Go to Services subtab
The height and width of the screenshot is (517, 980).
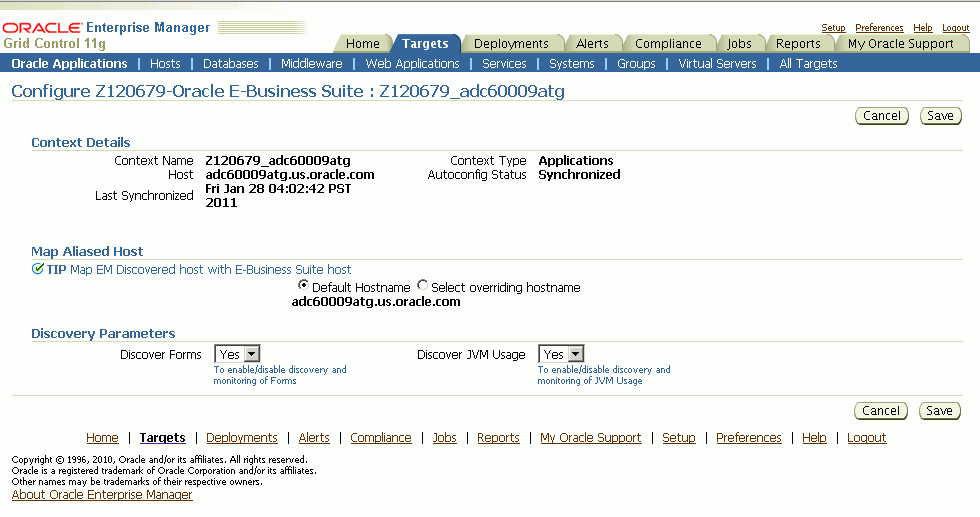pyautogui.click(x=504, y=63)
